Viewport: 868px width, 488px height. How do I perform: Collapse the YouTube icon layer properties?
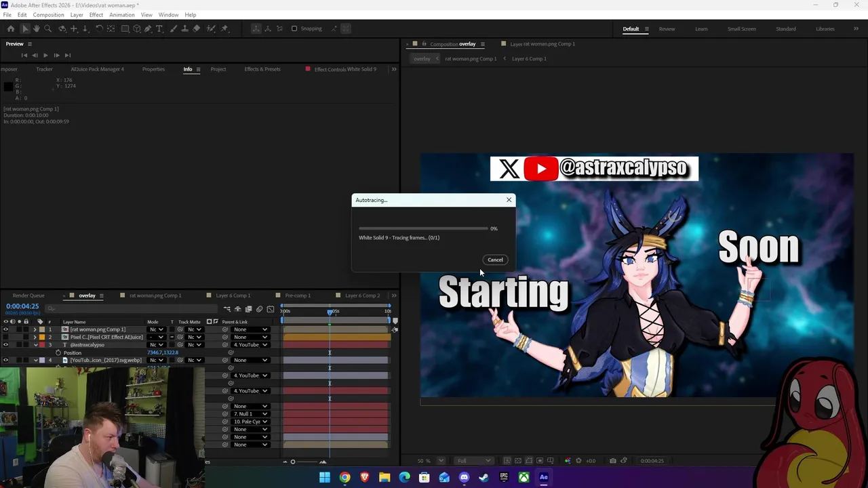click(x=35, y=360)
